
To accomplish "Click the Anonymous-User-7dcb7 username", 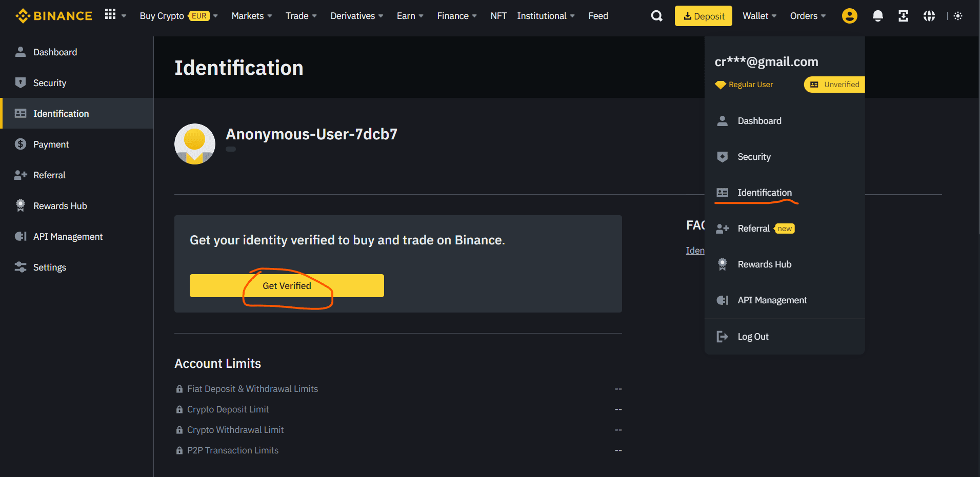I will tap(311, 134).
